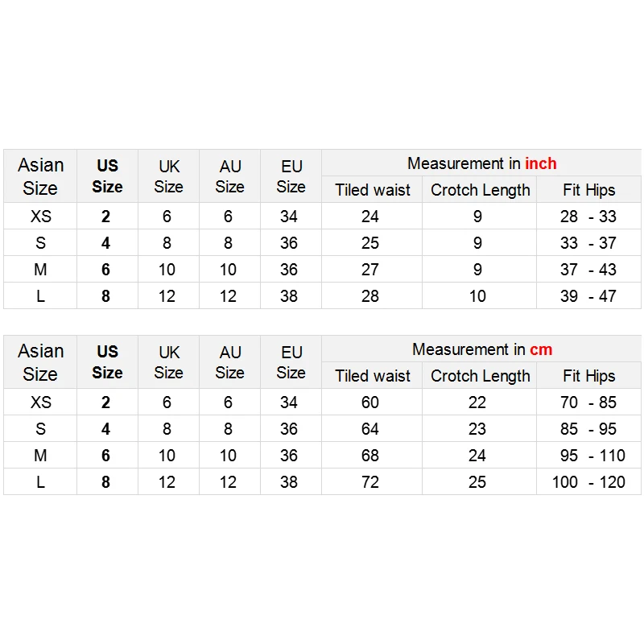Click Crotch Length header in cm table
The image size is (644, 644).
(x=480, y=376)
